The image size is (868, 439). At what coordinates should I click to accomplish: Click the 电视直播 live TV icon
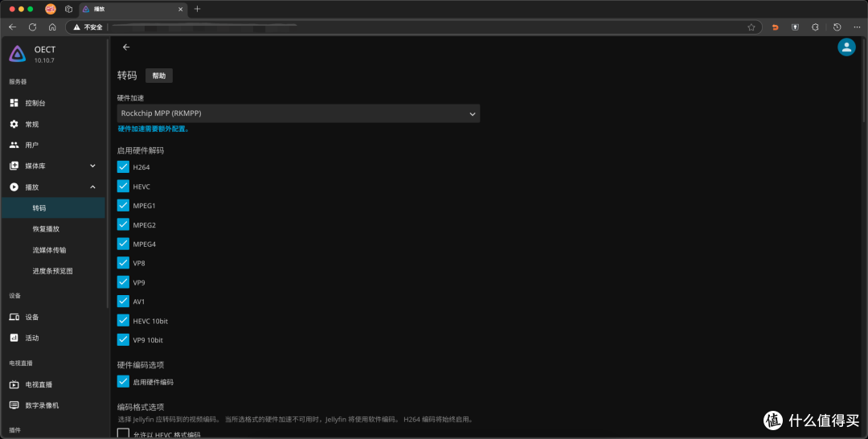14,384
